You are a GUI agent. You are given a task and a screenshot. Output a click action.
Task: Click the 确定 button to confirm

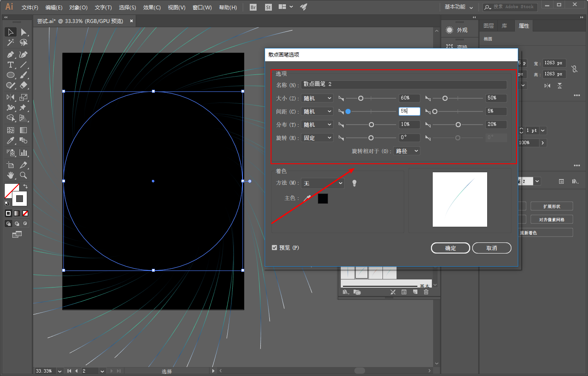tap(450, 248)
